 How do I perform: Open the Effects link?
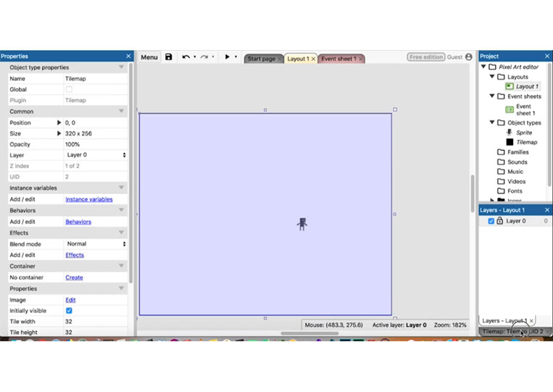click(x=75, y=255)
